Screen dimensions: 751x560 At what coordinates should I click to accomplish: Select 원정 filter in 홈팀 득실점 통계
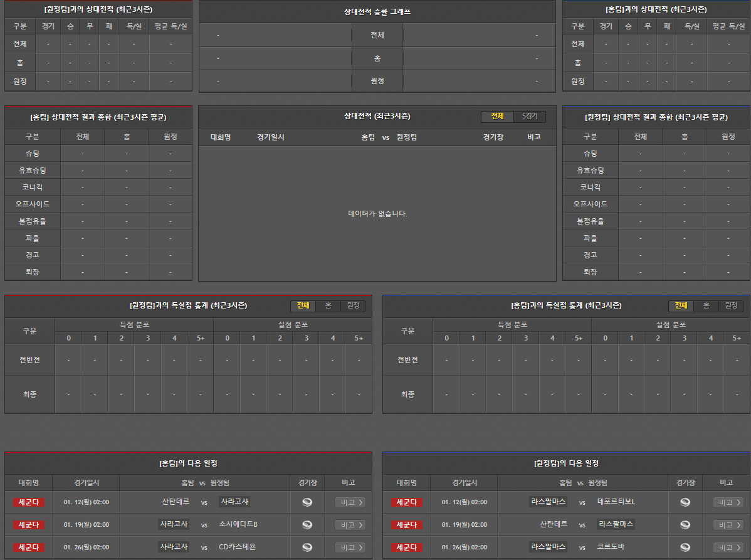click(731, 305)
